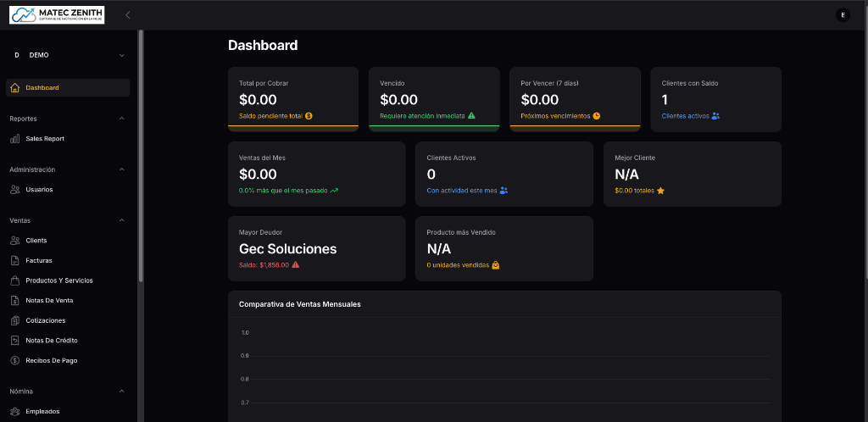Click the Productos Y Servicios bag icon

[x=14, y=280]
